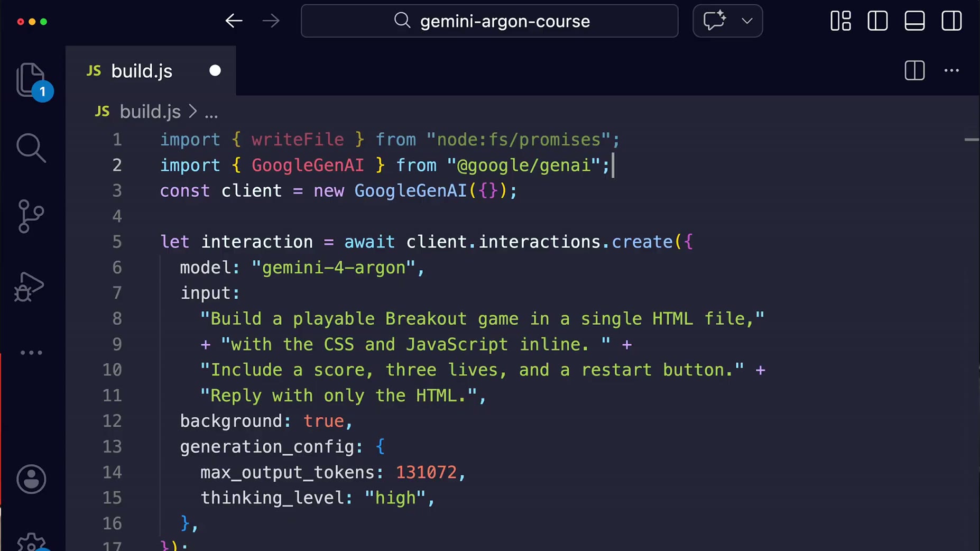Click the interaction variable name
Image resolution: width=980 pixels, height=551 pixels.
click(x=257, y=242)
